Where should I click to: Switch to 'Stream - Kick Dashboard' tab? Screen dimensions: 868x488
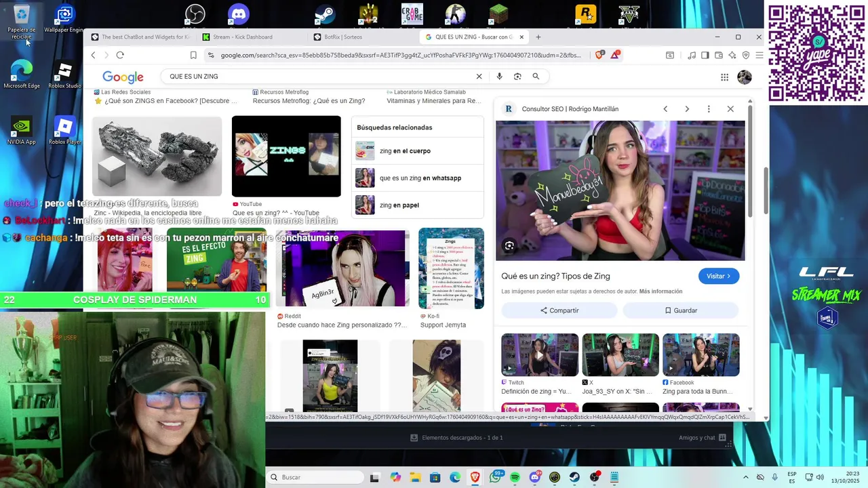click(252, 37)
